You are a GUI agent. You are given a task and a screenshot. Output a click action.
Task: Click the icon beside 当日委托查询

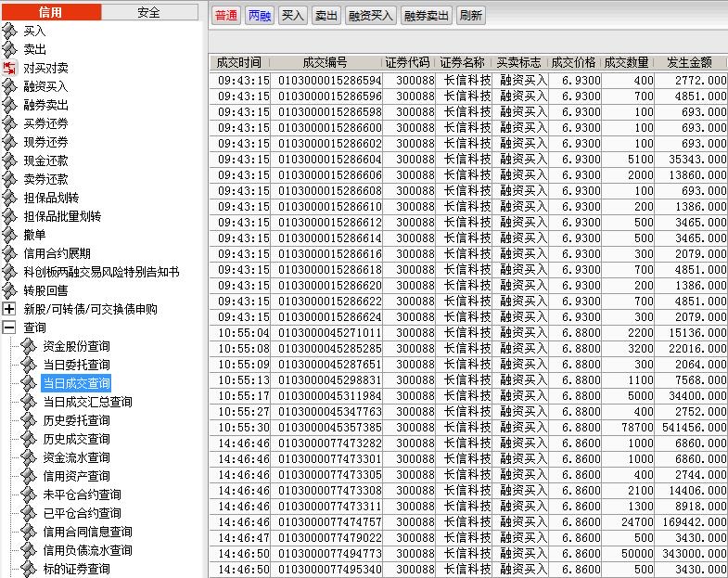(29, 365)
